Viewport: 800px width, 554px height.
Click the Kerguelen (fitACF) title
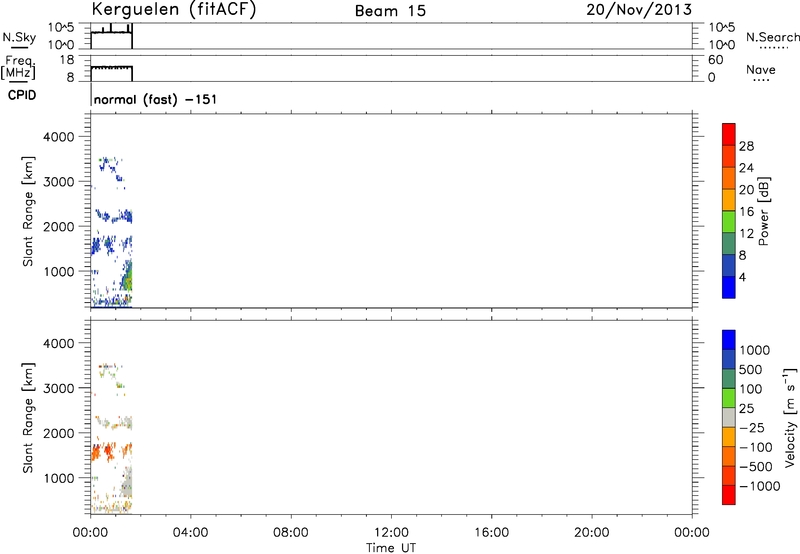click(173, 10)
